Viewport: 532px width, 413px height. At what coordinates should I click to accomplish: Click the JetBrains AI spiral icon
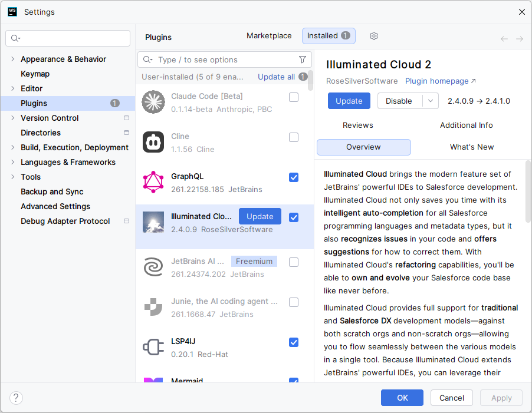click(x=153, y=267)
